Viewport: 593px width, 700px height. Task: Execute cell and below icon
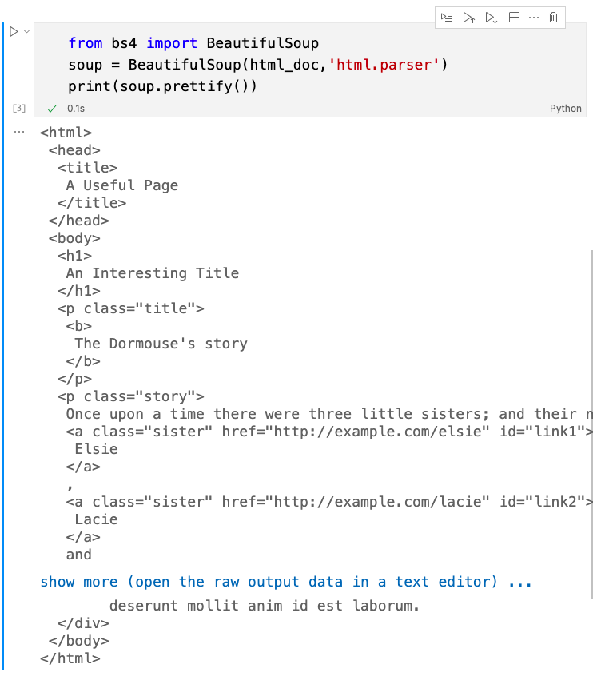tap(492, 18)
